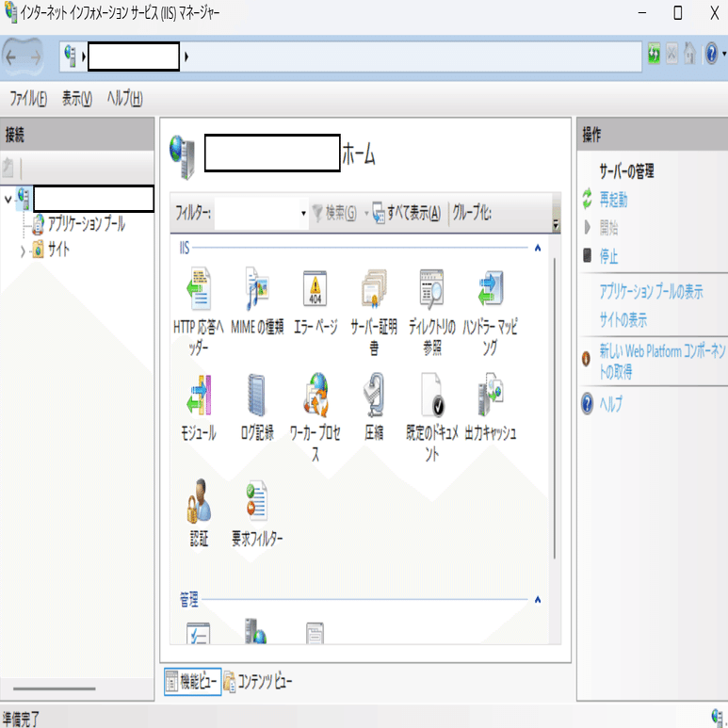This screenshot has width=728, height=728.
Task: Click the グループ化: label in filter bar
Action: pos(472,213)
